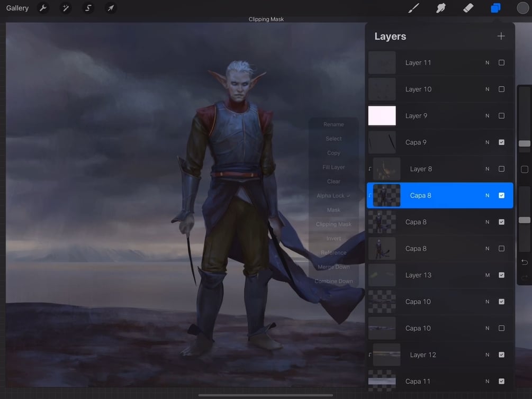Select the "Layer 13" layer name
Viewport: 532px width, 399px height.
coord(418,275)
